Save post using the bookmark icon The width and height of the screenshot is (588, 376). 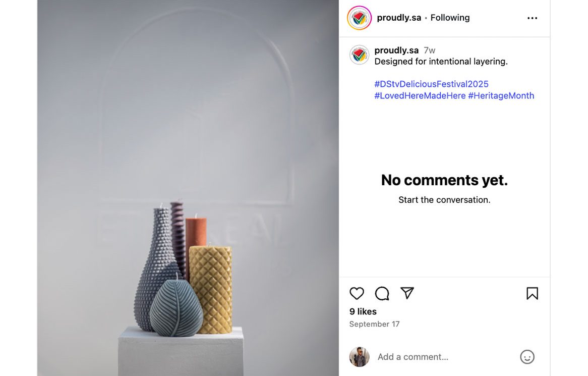[x=532, y=293]
